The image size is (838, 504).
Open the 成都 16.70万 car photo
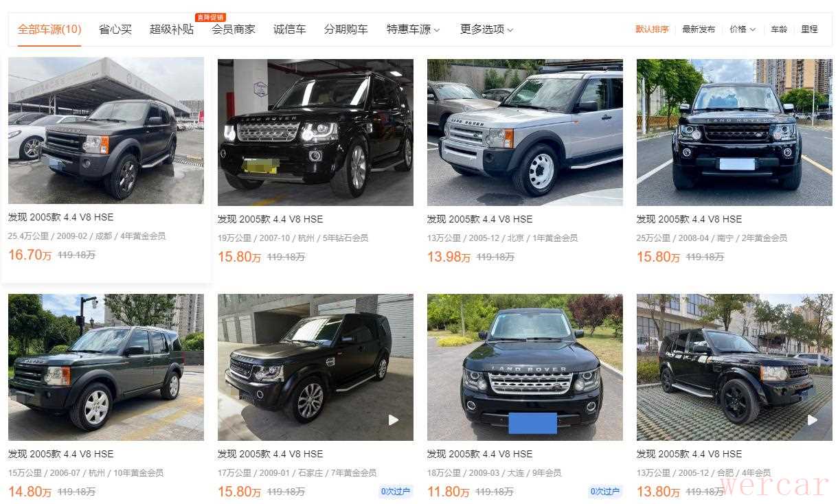pyautogui.click(x=106, y=130)
